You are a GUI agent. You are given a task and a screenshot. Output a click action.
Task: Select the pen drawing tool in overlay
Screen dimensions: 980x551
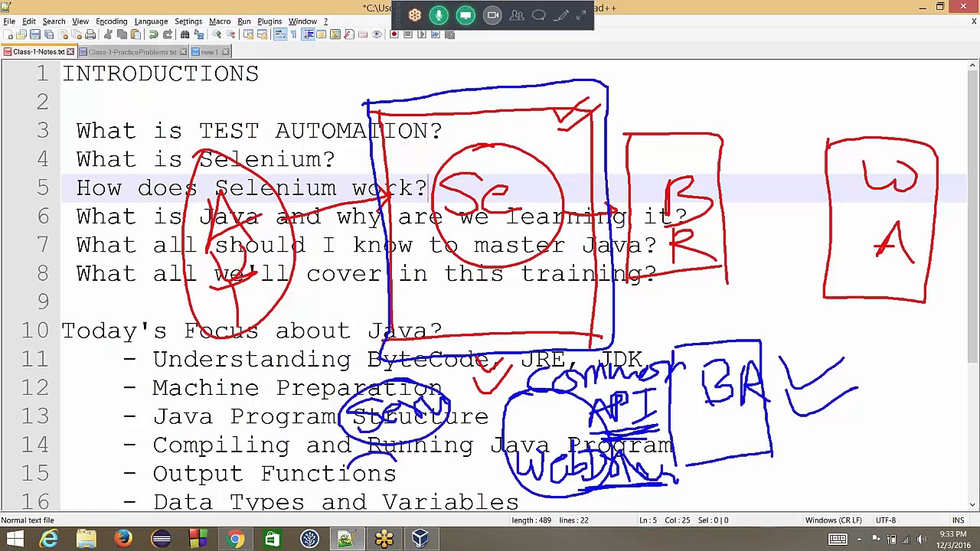click(561, 15)
